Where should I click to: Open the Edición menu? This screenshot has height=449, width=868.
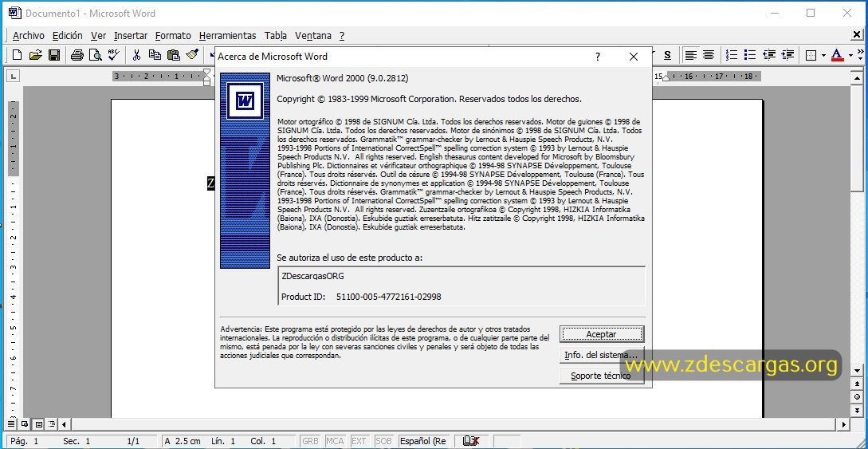tap(68, 35)
